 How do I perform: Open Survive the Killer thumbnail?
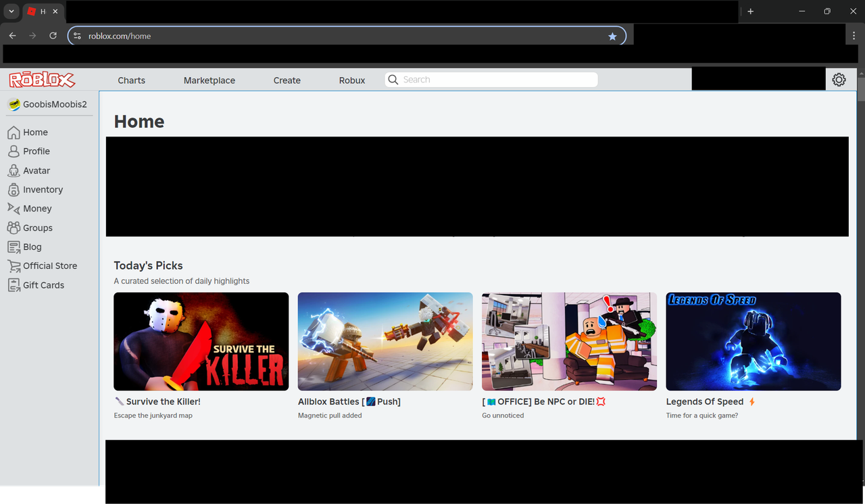tap(201, 341)
